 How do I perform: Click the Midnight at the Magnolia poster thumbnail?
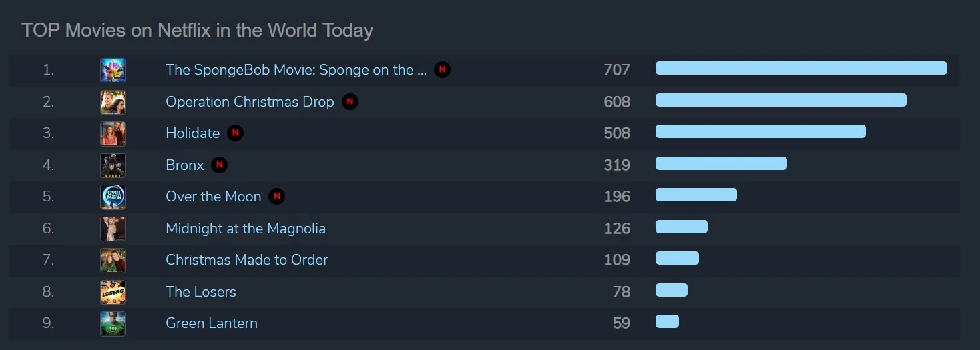[113, 229]
